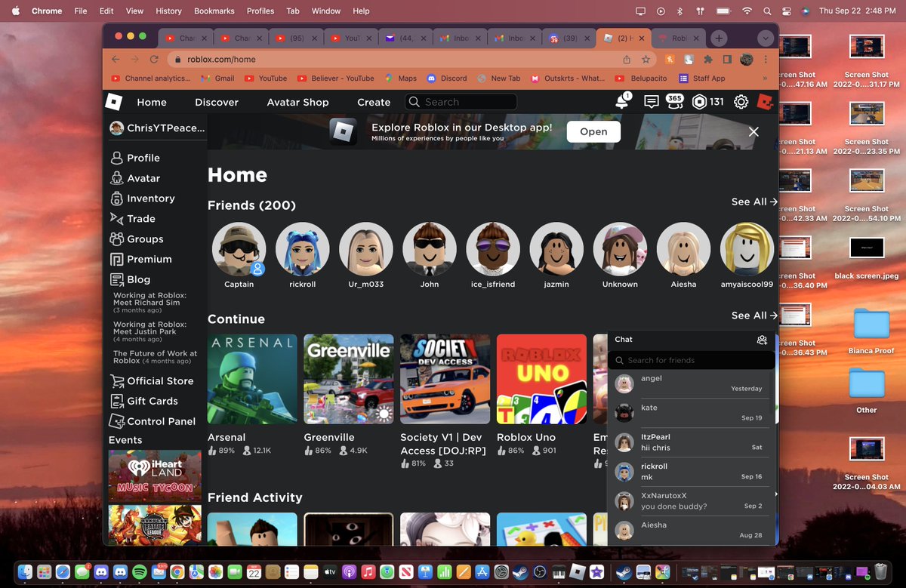Reload the page in Chrome
This screenshot has height=588, width=906.
154,59
